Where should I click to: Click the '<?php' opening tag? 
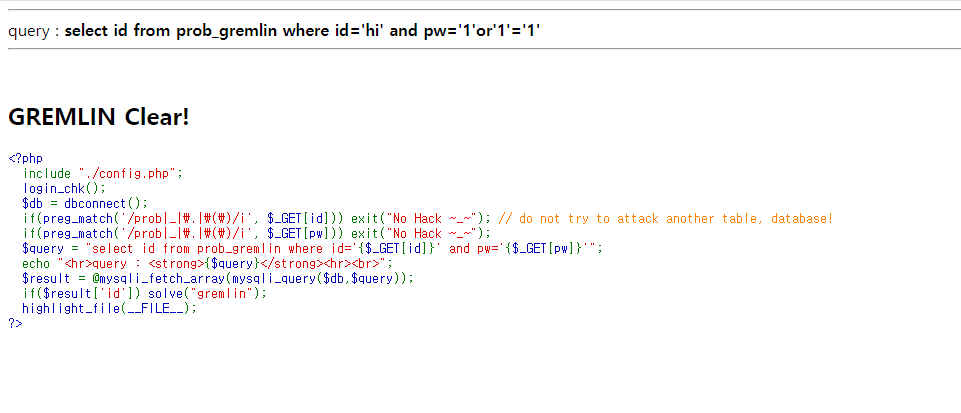pyautogui.click(x=25, y=159)
